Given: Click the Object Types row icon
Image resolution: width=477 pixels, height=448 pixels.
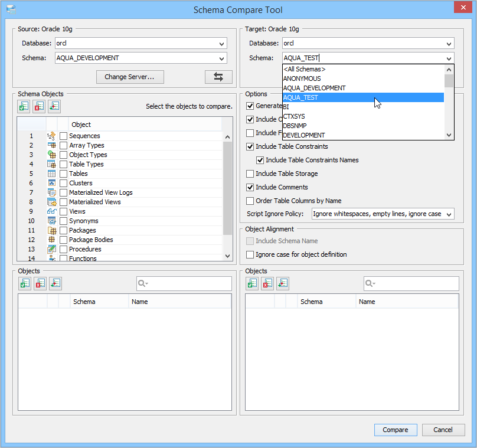Looking at the screenshot, I should pyautogui.click(x=52, y=155).
